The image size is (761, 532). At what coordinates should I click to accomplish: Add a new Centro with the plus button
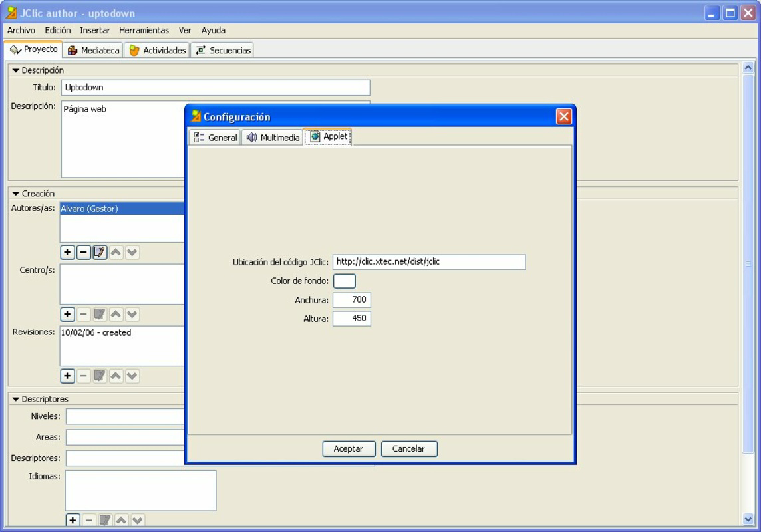click(x=67, y=315)
